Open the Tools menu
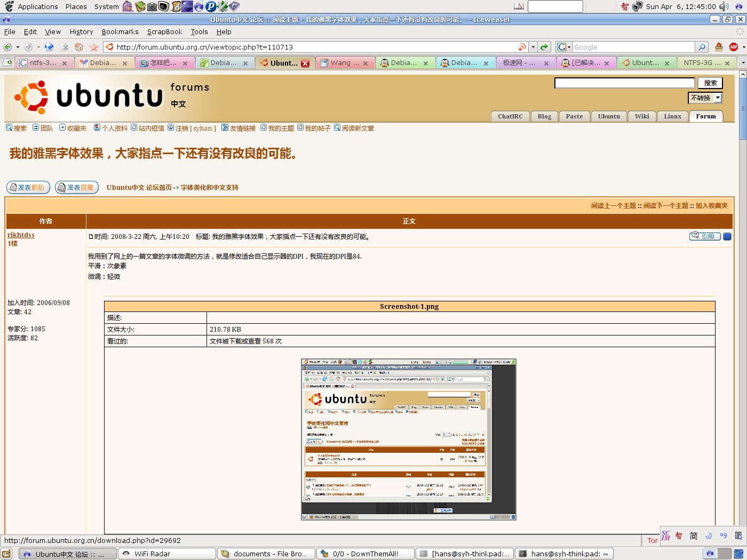 click(199, 31)
